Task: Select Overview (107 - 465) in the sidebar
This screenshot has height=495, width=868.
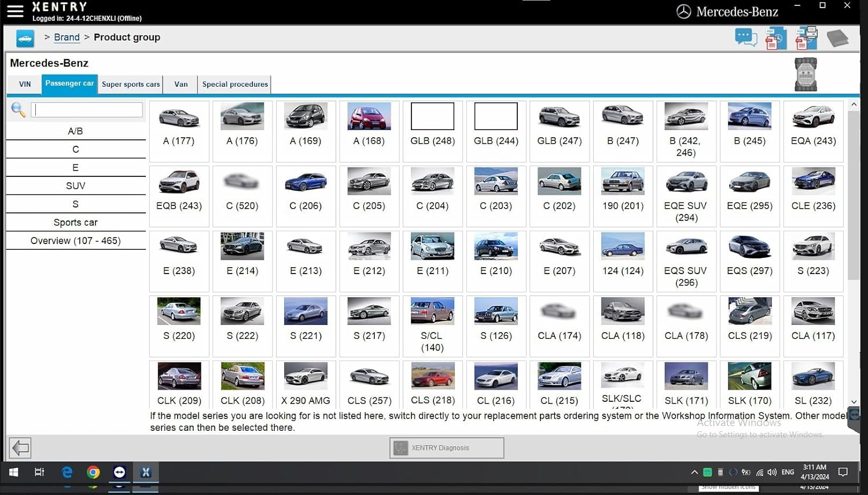Action: pos(75,241)
